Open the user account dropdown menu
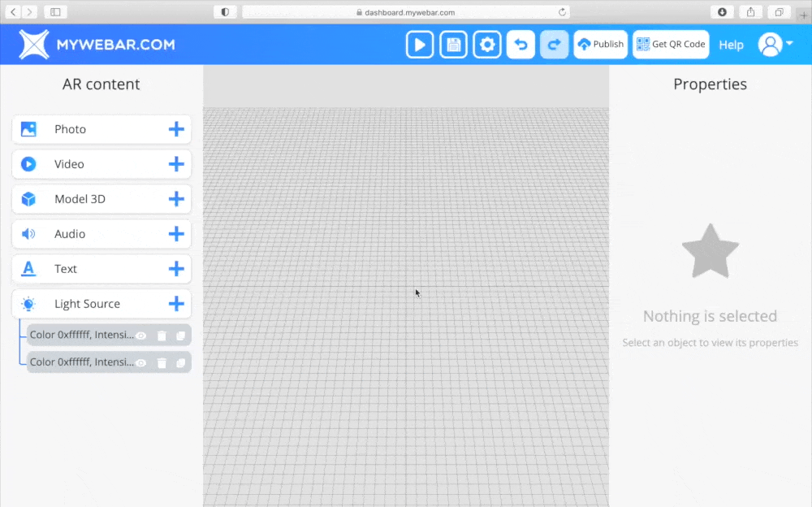 (x=775, y=45)
